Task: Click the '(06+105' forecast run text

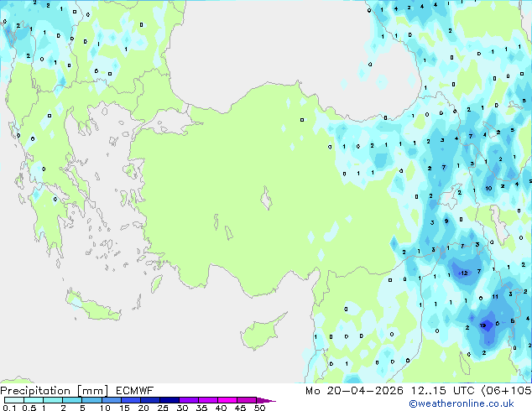Action: click(x=507, y=391)
